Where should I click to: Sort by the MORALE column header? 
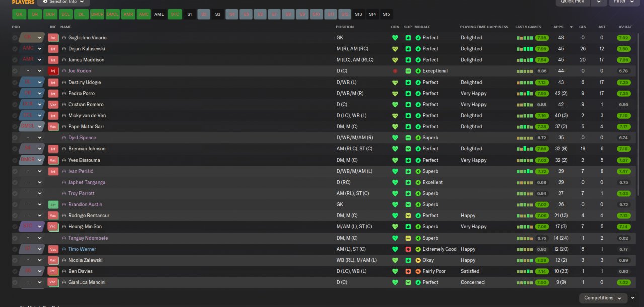423,27
